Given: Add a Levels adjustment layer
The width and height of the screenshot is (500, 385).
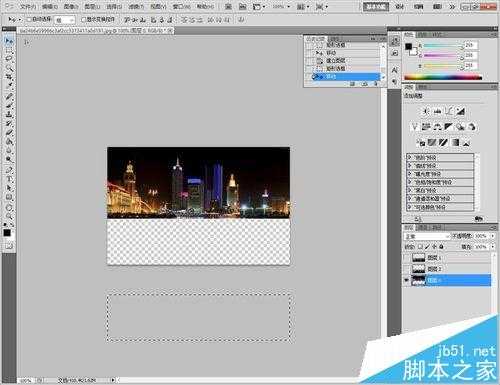Looking at the screenshot, I should pos(438,111).
